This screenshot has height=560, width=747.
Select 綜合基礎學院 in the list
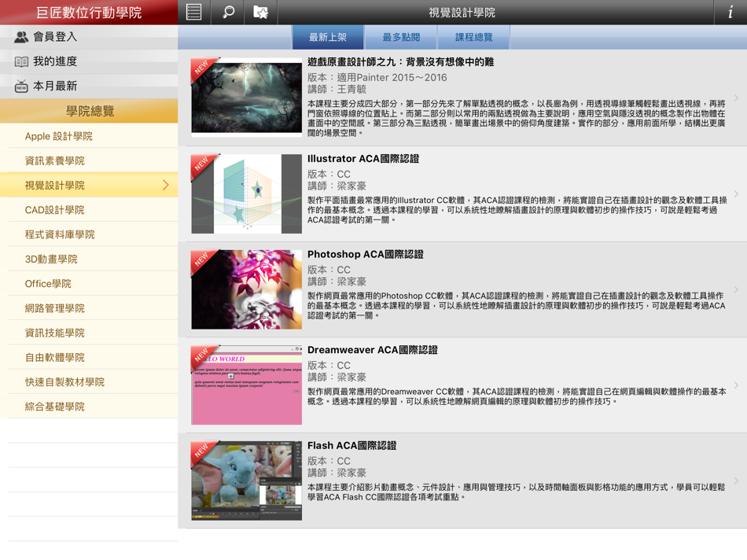pyautogui.click(x=89, y=407)
